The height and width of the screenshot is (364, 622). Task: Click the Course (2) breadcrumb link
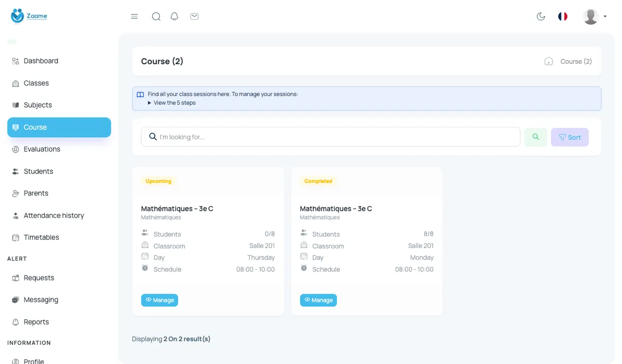coord(576,61)
